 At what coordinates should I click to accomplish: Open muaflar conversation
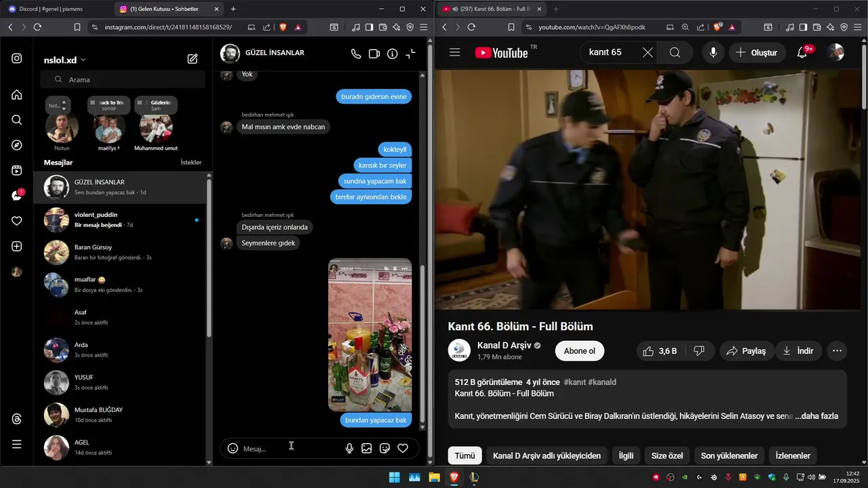pyautogui.click(x=120, y=285)
